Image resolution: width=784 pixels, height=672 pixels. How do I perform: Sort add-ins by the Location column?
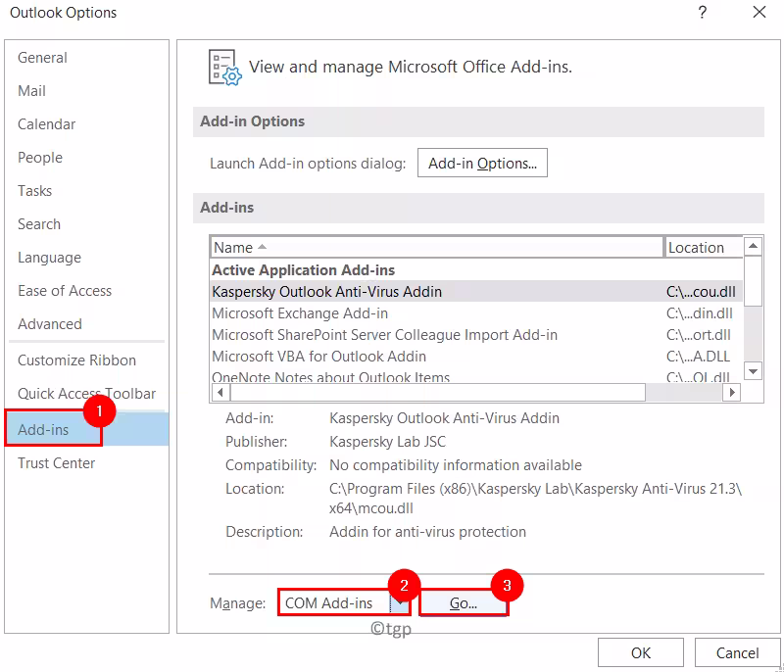pos(702,248)
